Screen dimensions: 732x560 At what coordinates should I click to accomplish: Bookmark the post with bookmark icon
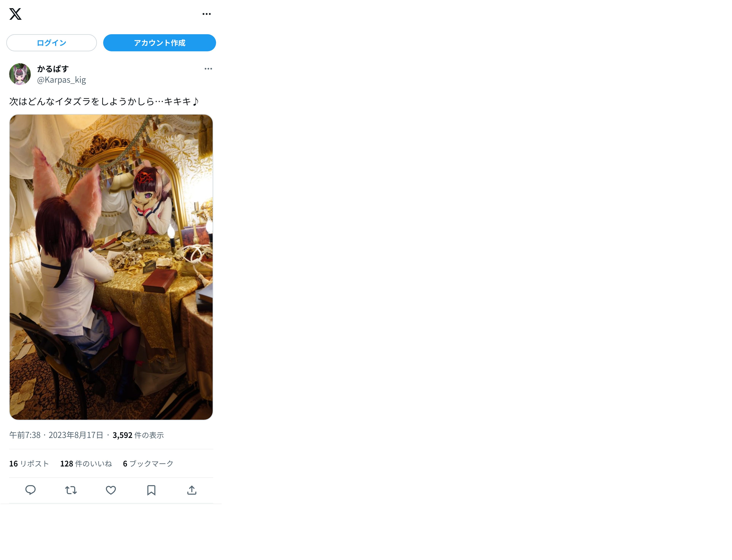point(151,490)
